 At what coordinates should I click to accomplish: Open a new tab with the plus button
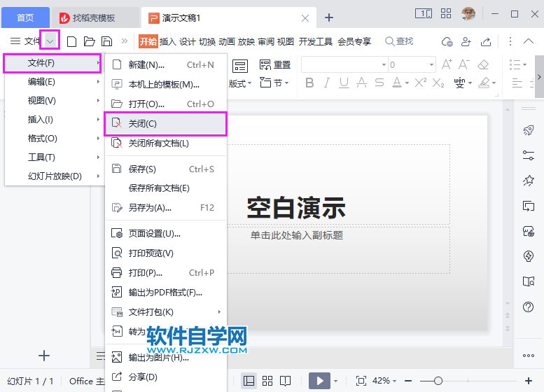coord(329,17)
